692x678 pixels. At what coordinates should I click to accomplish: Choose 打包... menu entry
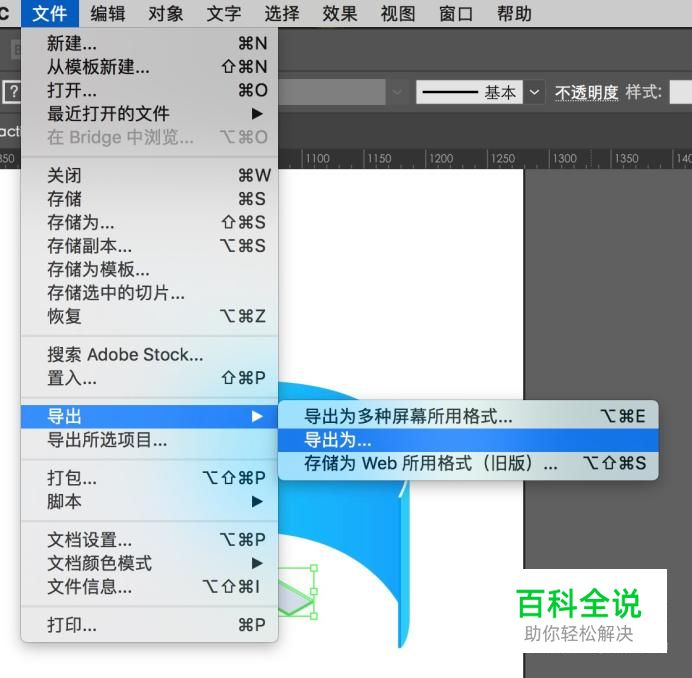click(150, 478)
